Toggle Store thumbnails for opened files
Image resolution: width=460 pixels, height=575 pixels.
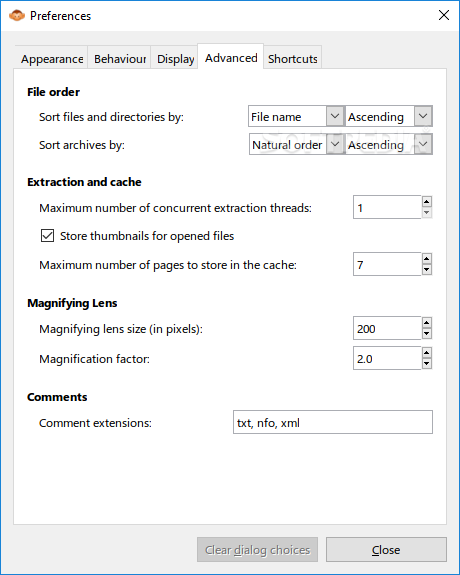[x=47, y=236]
